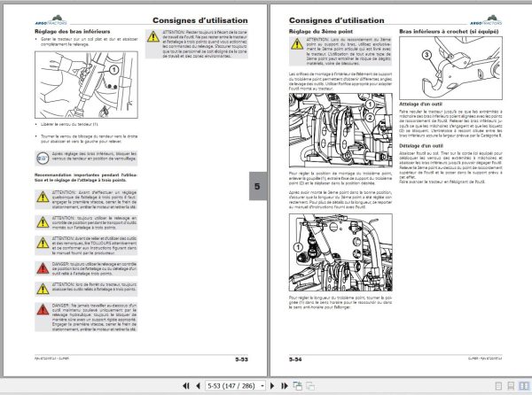The image size is (532, 395).
Task: Switch to continuous scrolling layout
Action: (511, 386)
